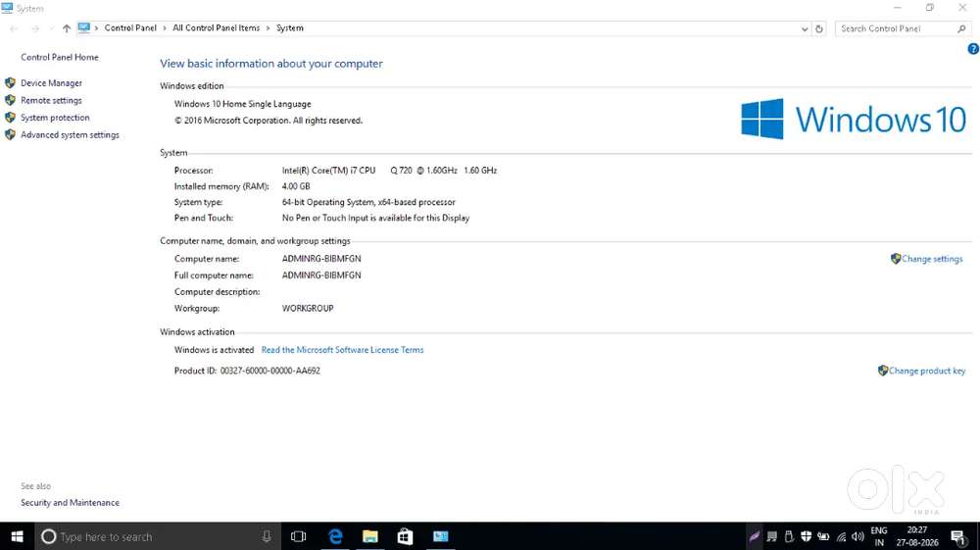Image resolution: width=980 pixels, height=550 pixels.
Task: Click Change settings for computer name
Action: pyautogui.click(x=932, y=259)
